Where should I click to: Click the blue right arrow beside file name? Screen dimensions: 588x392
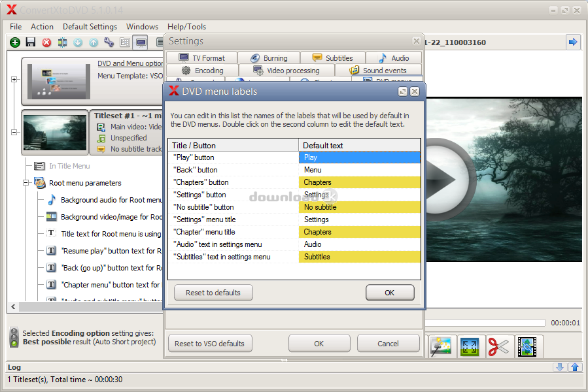pyautogui.click(x=572, y=42)
